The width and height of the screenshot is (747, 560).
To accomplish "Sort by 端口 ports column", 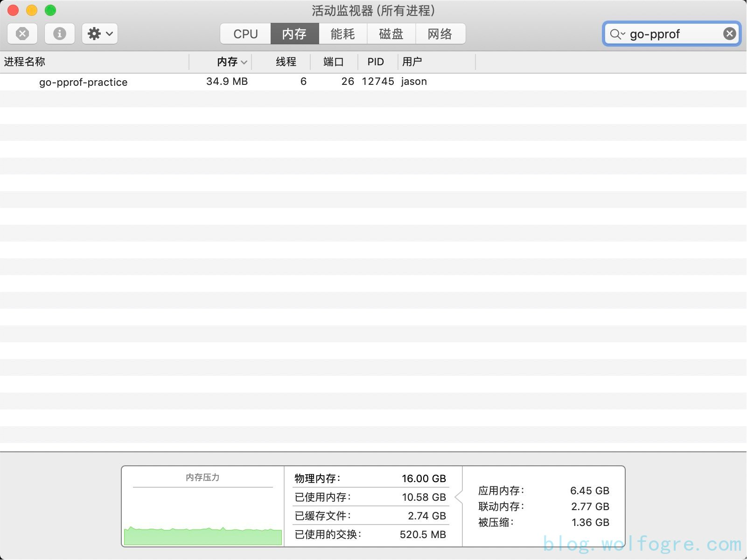I will 333,62.
